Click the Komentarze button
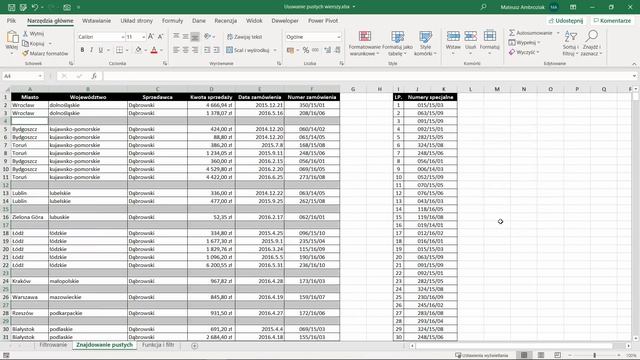The image size is (640, 360). (x=612, y=20)
